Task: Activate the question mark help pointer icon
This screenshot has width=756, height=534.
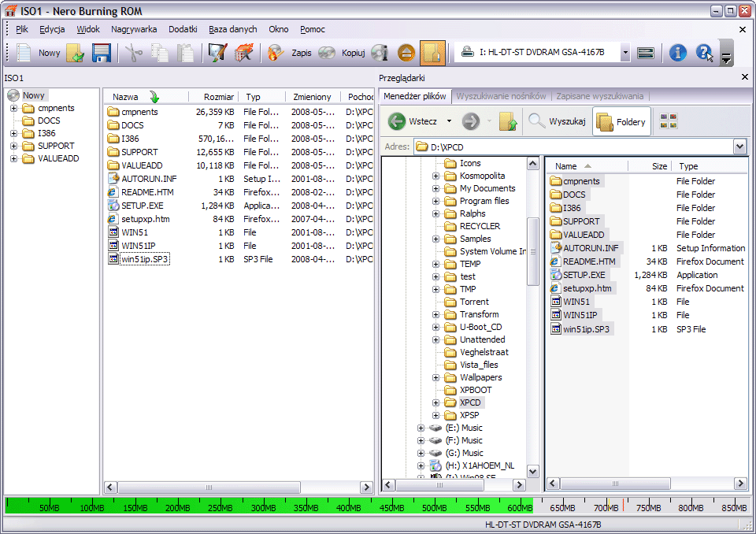Action: [x=704, y=53]
